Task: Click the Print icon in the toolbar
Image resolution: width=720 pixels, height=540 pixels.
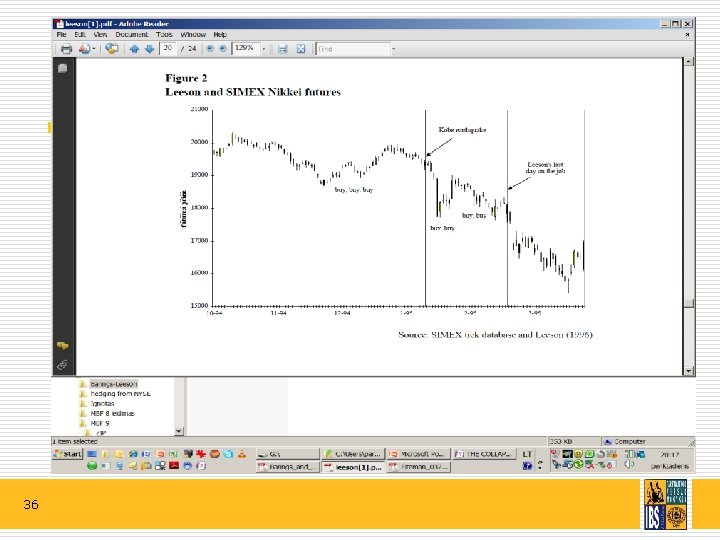Action: coord(66,49)
